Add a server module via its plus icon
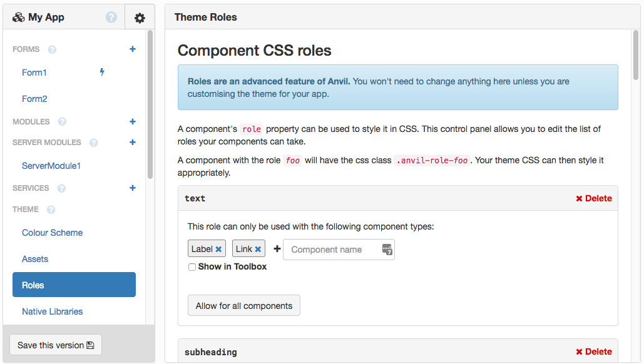 [132, 142]
